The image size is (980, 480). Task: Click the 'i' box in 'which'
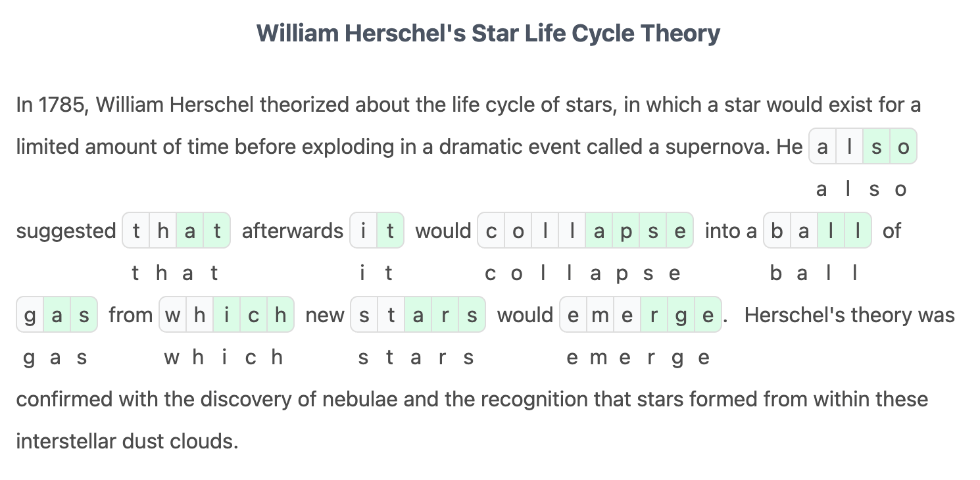(x=226, y=315)
